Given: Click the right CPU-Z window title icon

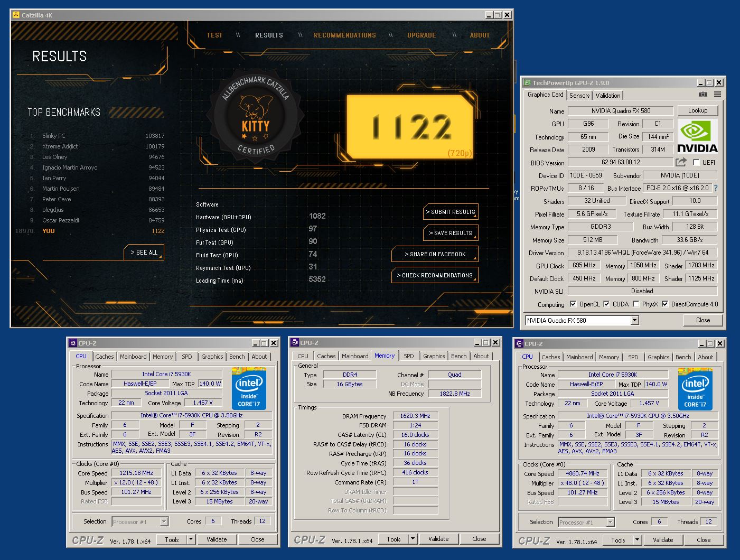Looking at the screenshot, I should pos(519,343).
